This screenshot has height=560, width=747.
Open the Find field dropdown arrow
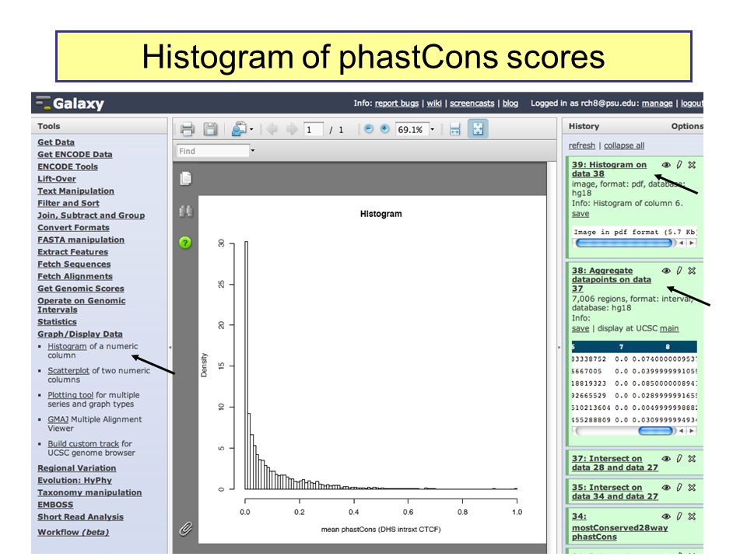252,150
